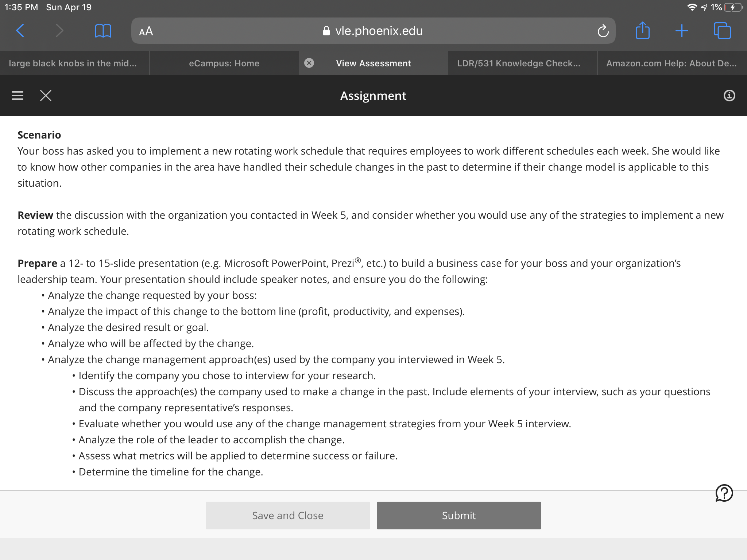Open the help question bubble icon
Image resolution: width=747 pixels, height=560 pixels.
(x=724, y=493)
